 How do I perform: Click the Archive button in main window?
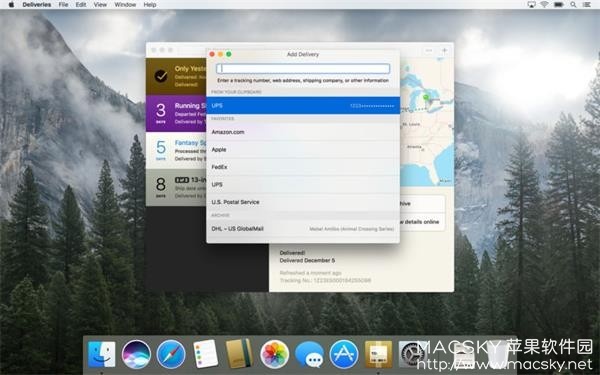(x=422, y=204)
